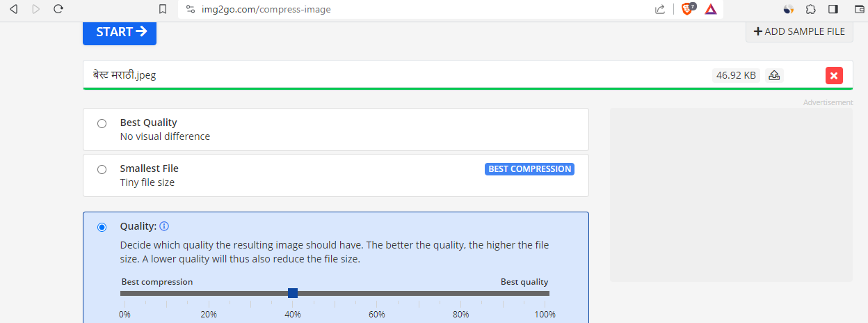The height and width of the screenshot is (323, 868).
Task: Click the img2go.com address bar
Action: 417,9
